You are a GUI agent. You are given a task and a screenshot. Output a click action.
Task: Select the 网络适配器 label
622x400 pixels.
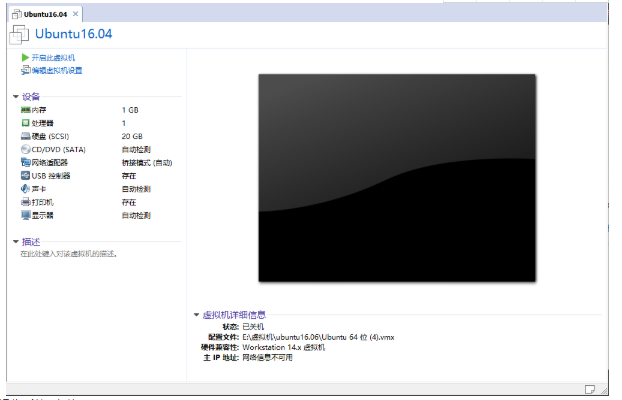[x=50, y=162]
